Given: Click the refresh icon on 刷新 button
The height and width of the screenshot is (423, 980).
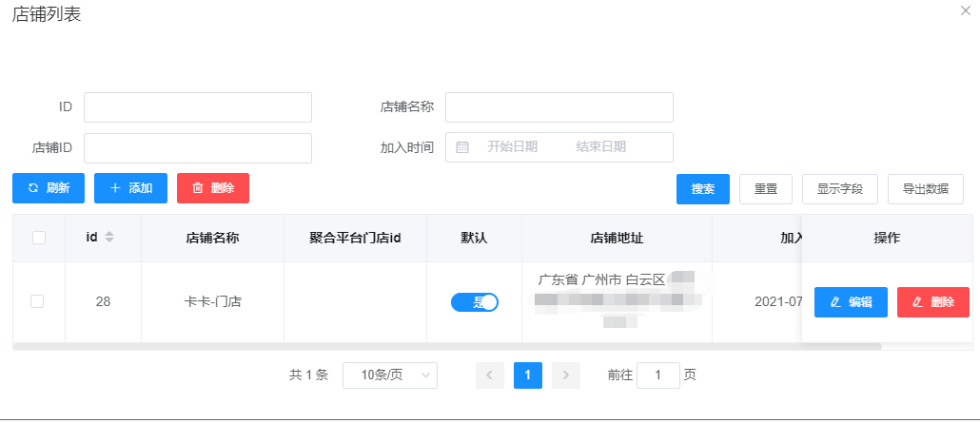Looking at the screenshot, I should click(33, 188).
